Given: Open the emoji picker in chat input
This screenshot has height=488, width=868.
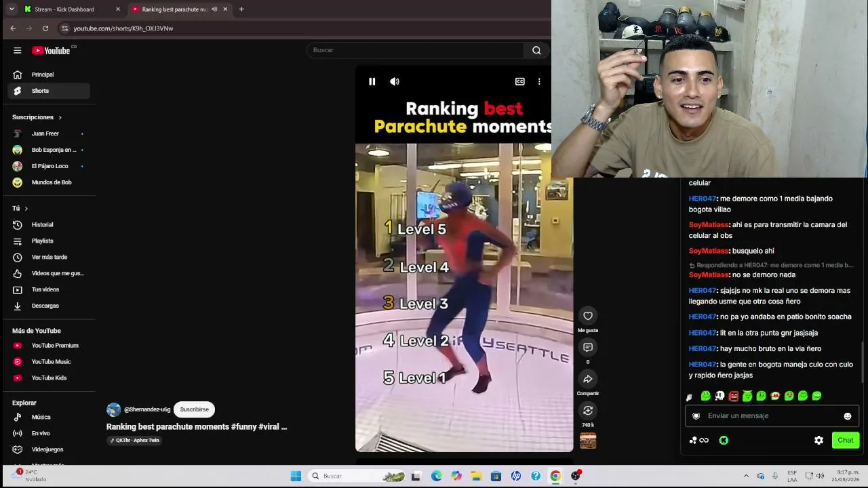Looking at the screenshot, I should 848,416.
